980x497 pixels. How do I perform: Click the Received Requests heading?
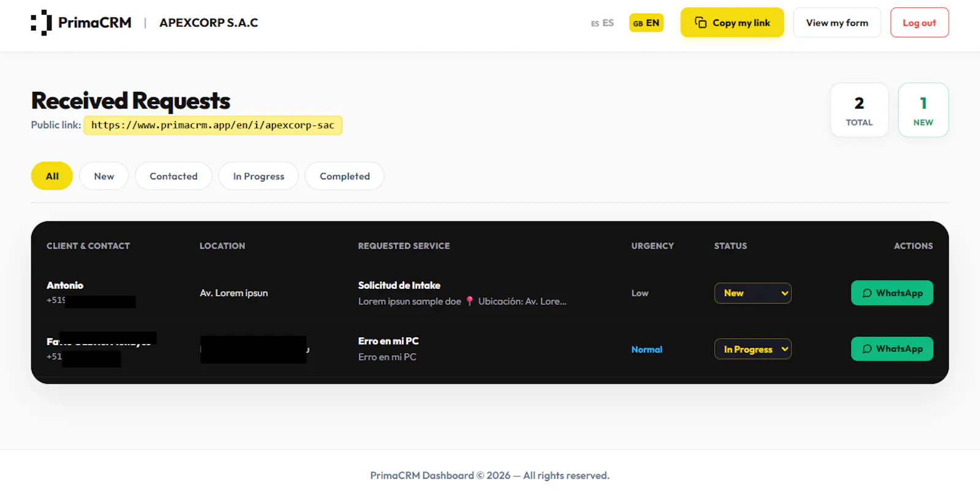point(130,100)
